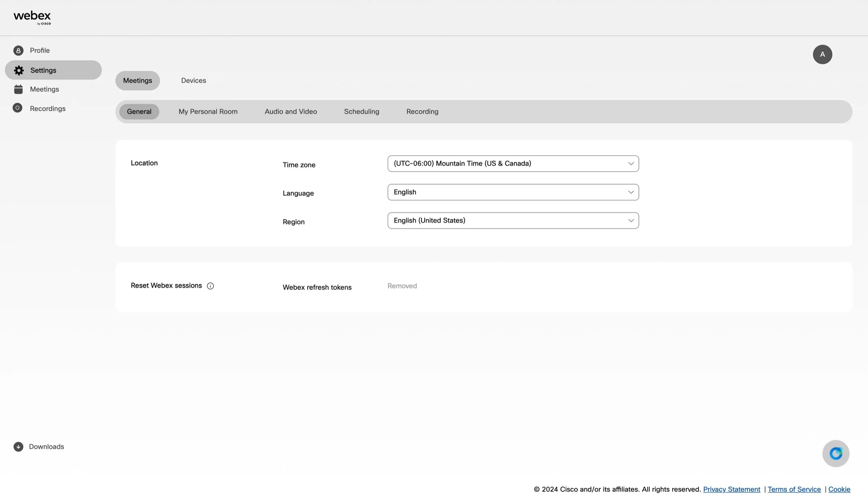Screen dimensions: 868x500
Task: Click the info icon beside Reset Webex sessions
Action: 210,286
